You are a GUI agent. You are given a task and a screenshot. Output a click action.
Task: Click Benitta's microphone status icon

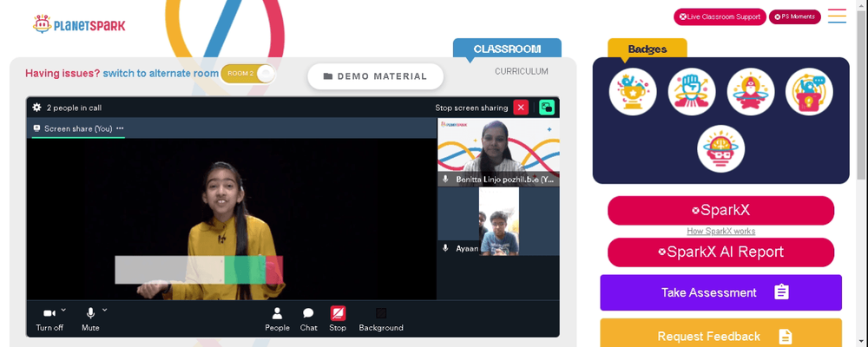coord(445,180)
